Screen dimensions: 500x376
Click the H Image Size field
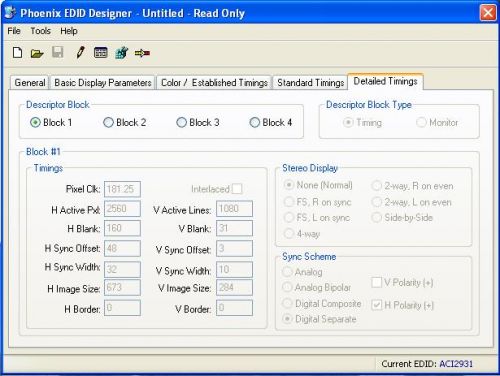[122, 287]
